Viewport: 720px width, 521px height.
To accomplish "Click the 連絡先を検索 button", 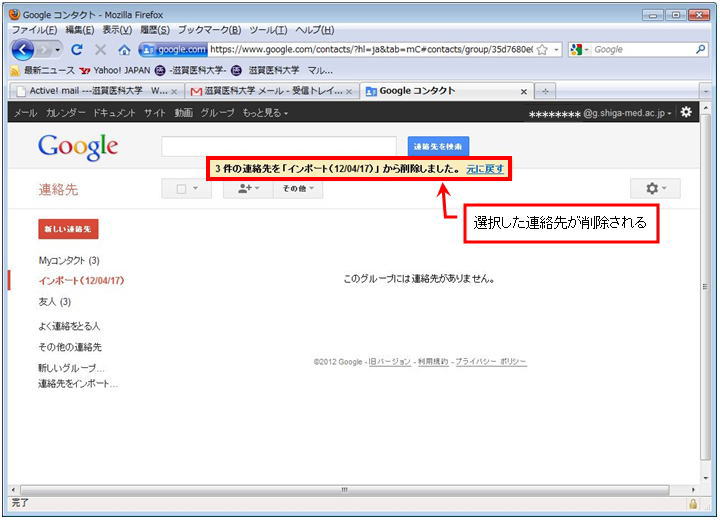I will (438, 146).
